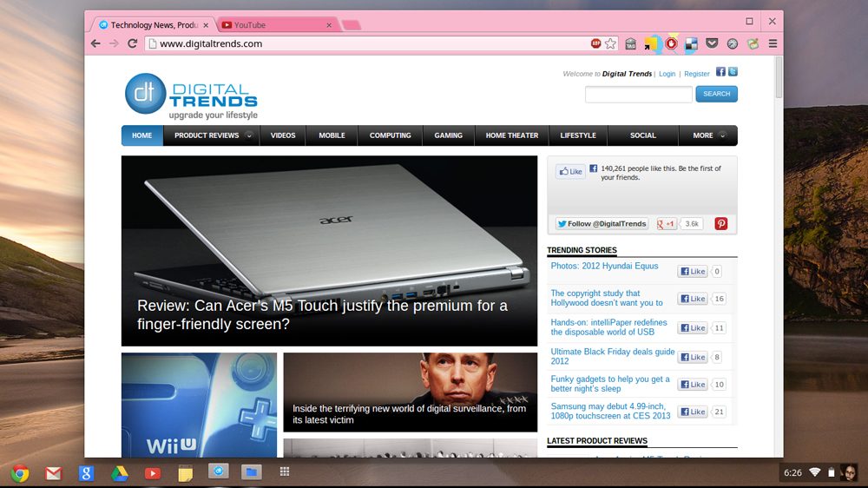Save page with the Pocket extension
Viewport: 868px width, 488px height.
pos(712,43)
